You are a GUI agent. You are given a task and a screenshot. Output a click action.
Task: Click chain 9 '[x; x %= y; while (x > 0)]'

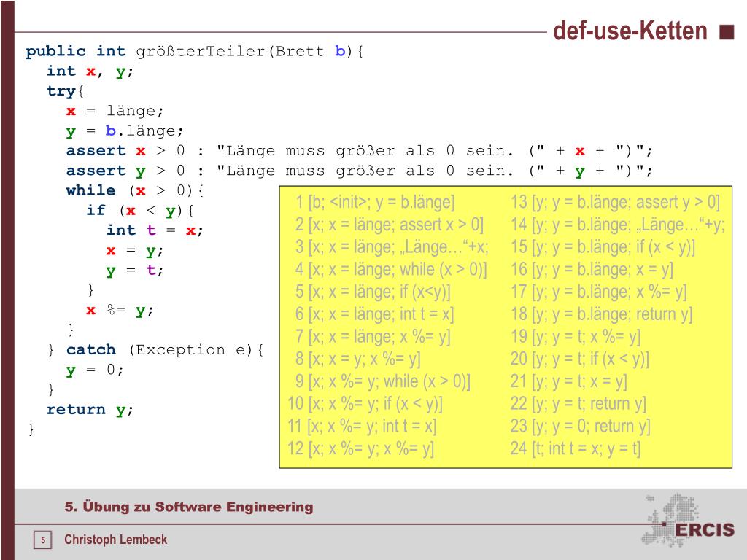pos(382,381)
